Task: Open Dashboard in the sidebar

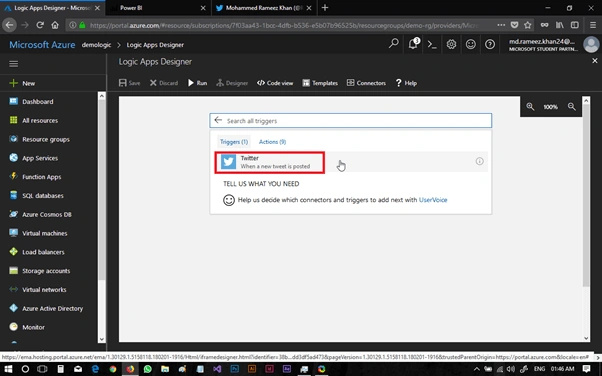Action: click(31, 101)
